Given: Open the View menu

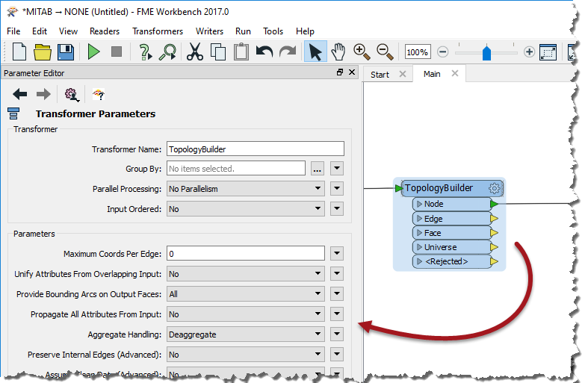Looking at the screenshot, I should [68, 31].
